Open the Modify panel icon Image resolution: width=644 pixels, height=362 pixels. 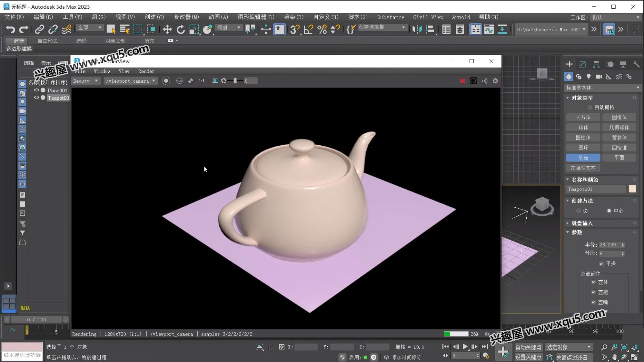coord(583,64)
